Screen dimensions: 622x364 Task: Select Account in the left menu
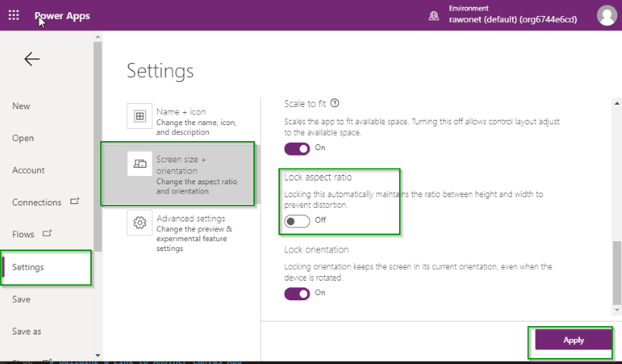pyautogui.click(x=28, y=170)
